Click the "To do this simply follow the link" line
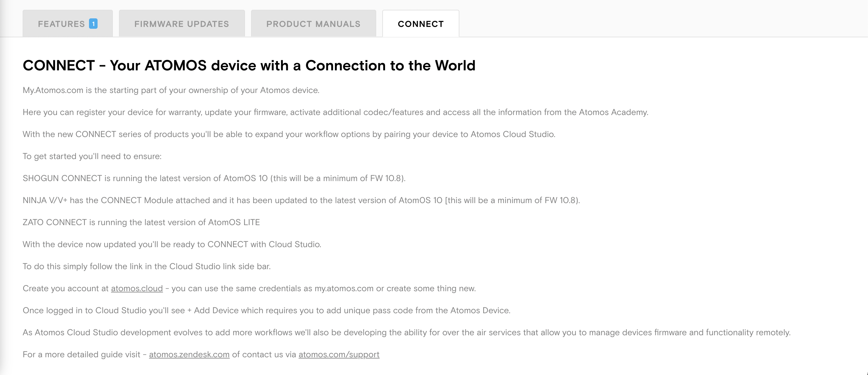868x375 pixels. coord(147,266)
